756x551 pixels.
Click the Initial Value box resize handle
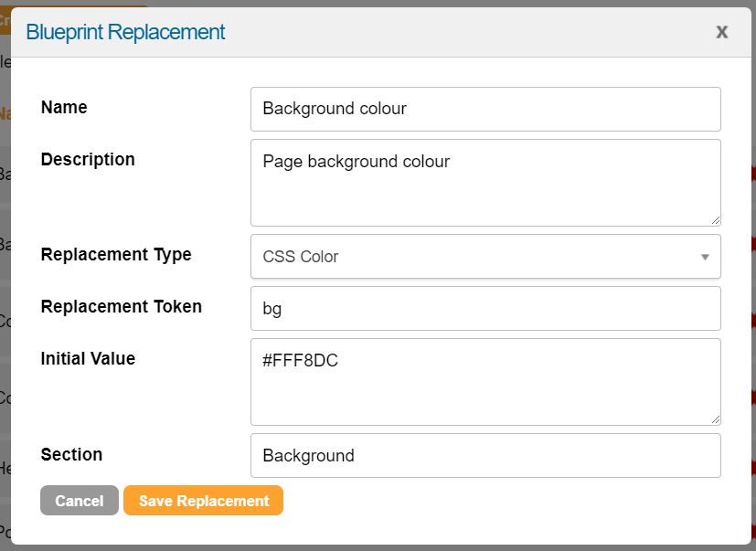(x=716, y=419)
